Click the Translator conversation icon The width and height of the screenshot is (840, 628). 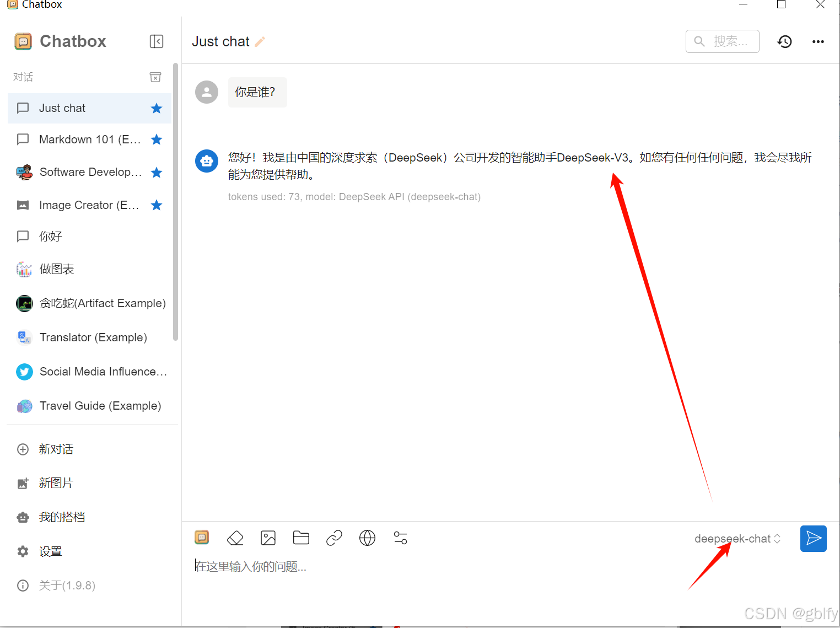24,337
